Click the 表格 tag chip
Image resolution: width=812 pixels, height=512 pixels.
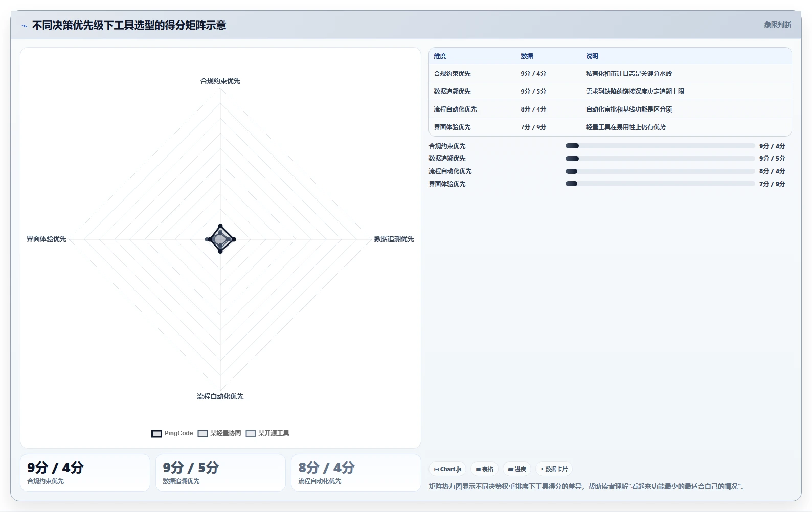484,469
